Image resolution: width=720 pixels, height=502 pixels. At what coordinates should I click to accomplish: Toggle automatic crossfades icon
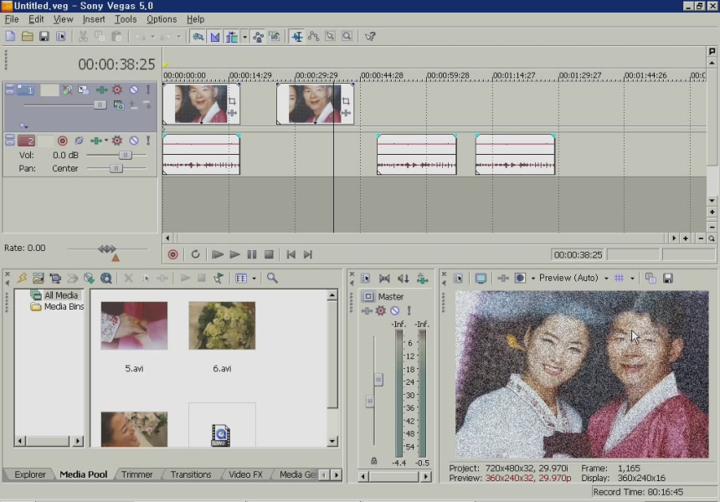pyautogui.click(x=215, y=36)
